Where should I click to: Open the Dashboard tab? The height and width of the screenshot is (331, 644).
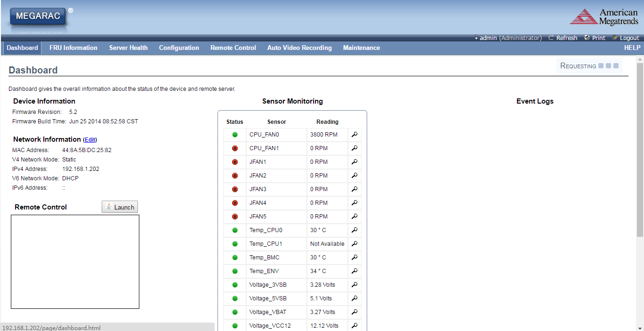pos(23,48)
